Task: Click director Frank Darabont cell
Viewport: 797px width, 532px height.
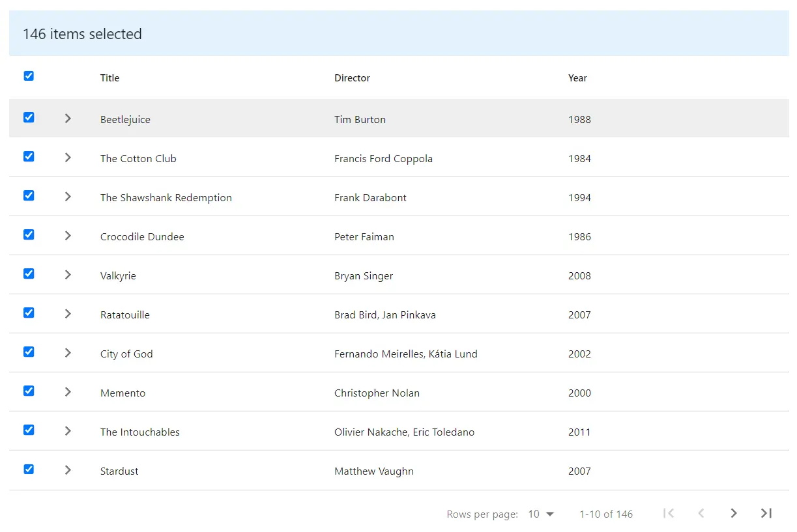Action: tap(370, 198)
